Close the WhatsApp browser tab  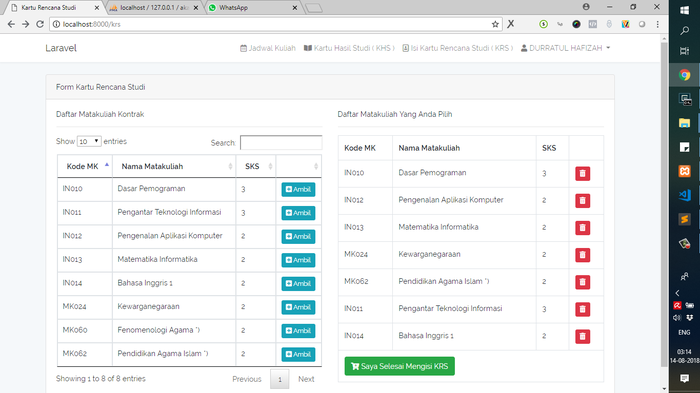(295, 8)
